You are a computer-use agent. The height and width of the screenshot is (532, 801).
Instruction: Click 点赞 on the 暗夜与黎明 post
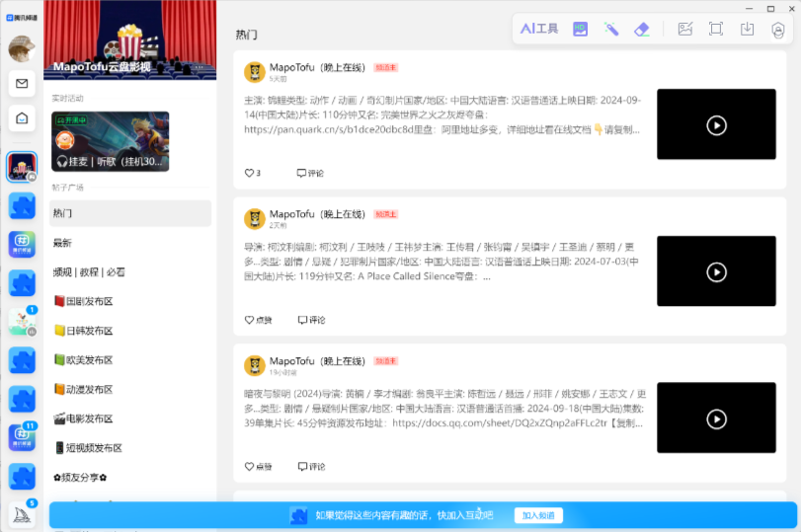[x=258, y=467]
